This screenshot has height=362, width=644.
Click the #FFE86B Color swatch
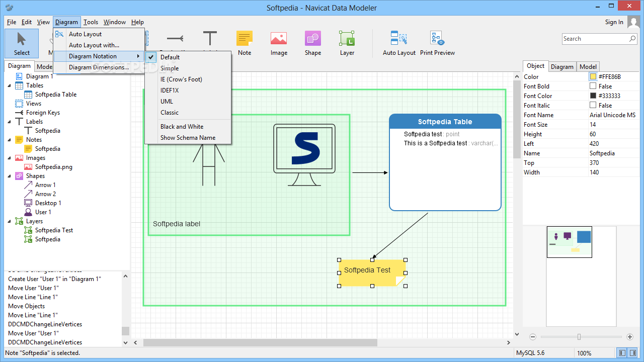[x=593, y=77]
